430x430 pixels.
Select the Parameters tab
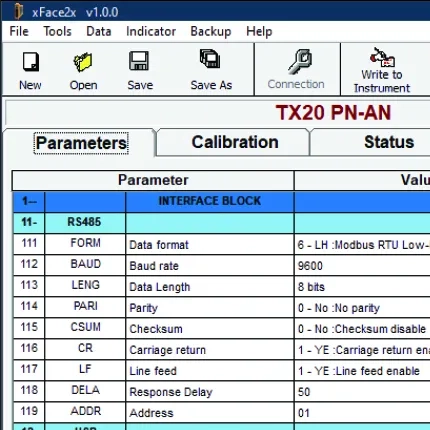80,143
